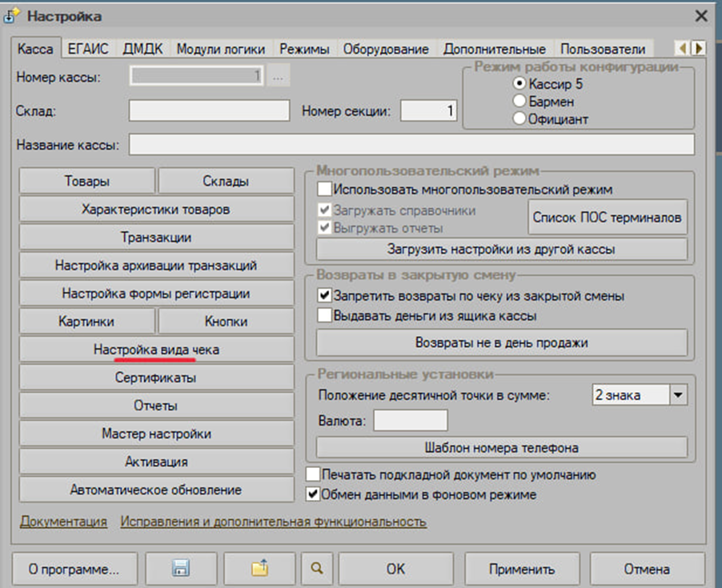Image resolution: width=722 pixels, height=588 pixels.
Task: Click the Настройка window title icon
Action: [x=12, y=15]
